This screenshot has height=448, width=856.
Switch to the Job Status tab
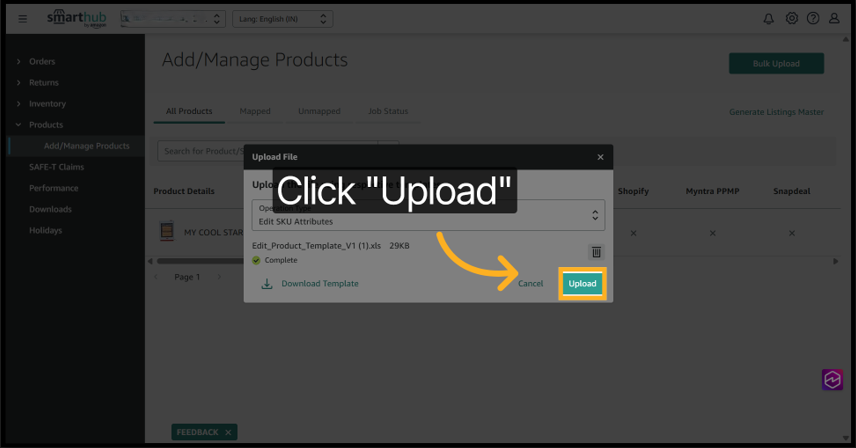(x=387, y=111)
